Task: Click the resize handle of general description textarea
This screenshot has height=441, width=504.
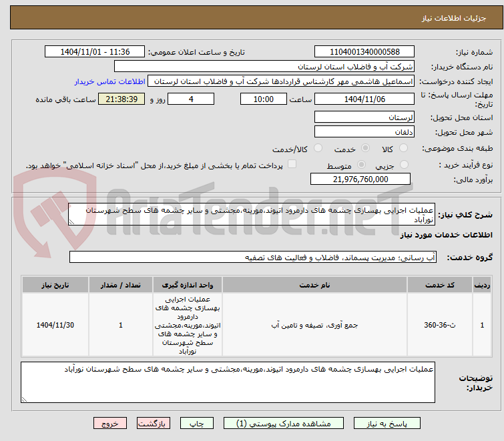Action: click(71, 222)
